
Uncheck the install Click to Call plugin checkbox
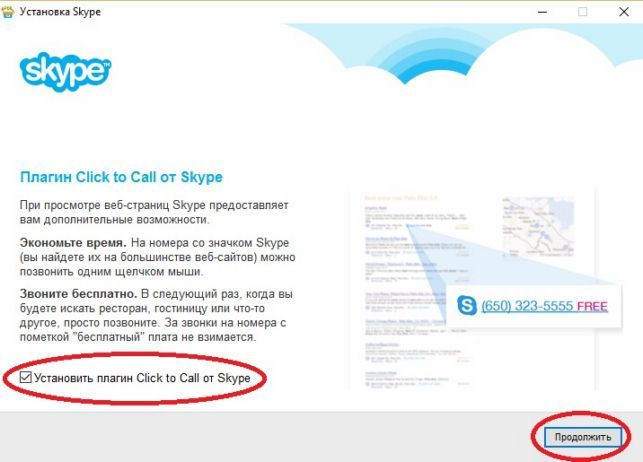pyautogui.click(x=25, y=377)
